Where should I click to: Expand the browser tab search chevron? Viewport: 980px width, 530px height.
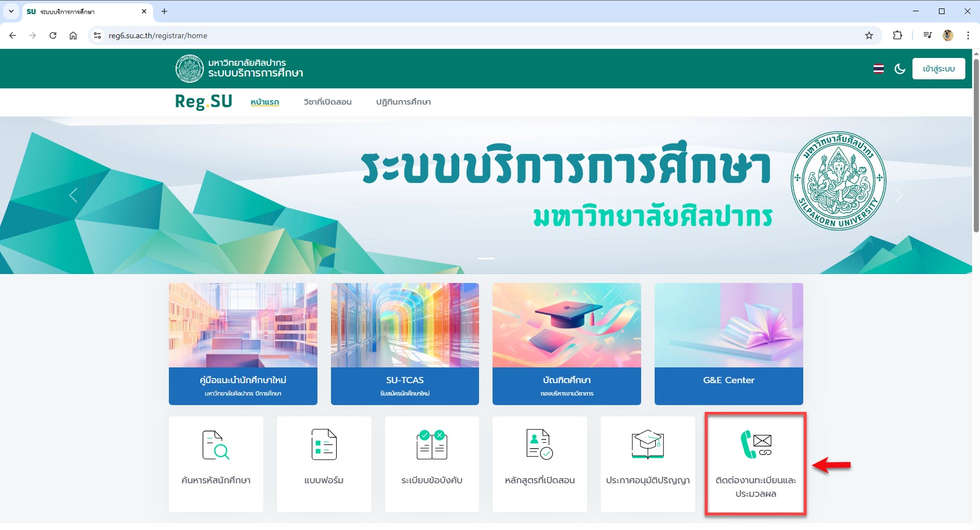click(11, 11)
